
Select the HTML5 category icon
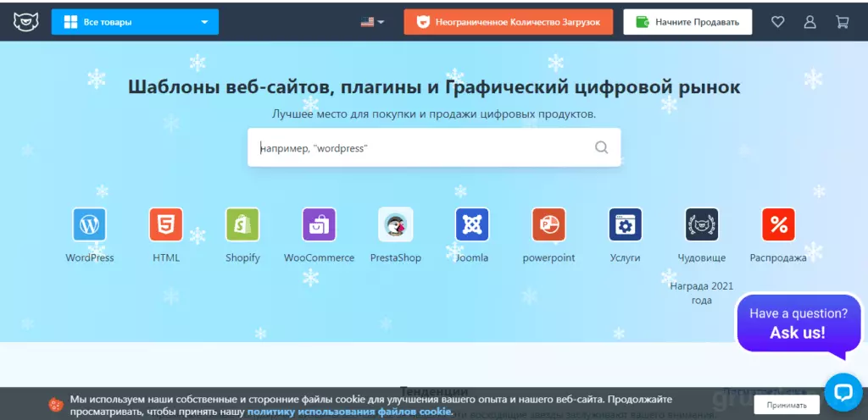(166, 224)
